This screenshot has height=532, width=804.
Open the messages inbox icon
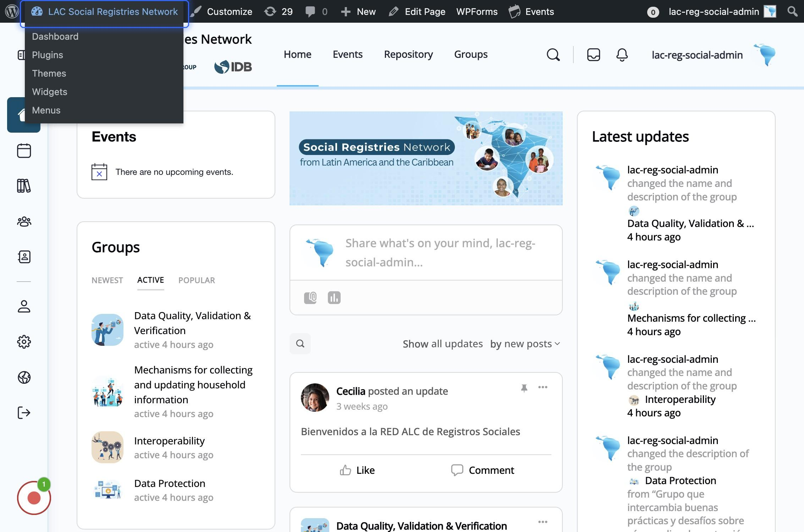point(593,55)
